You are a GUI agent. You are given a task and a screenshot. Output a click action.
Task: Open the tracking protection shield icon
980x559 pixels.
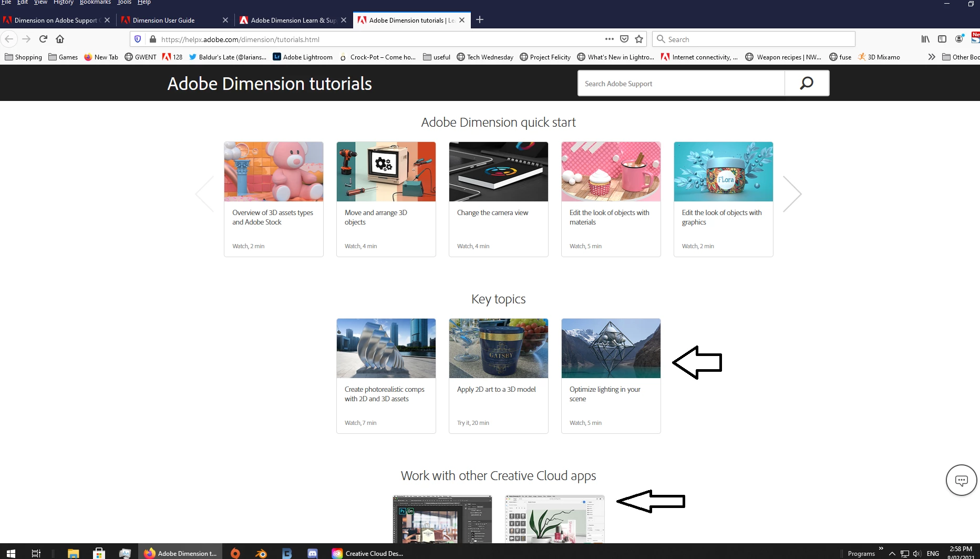point(138,39)
